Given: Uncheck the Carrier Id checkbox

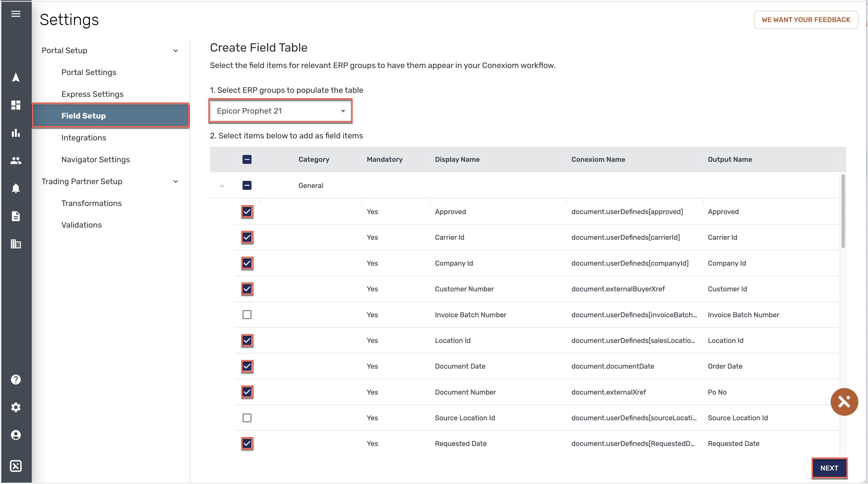Looking at the screenshot, I should (247, 237).
